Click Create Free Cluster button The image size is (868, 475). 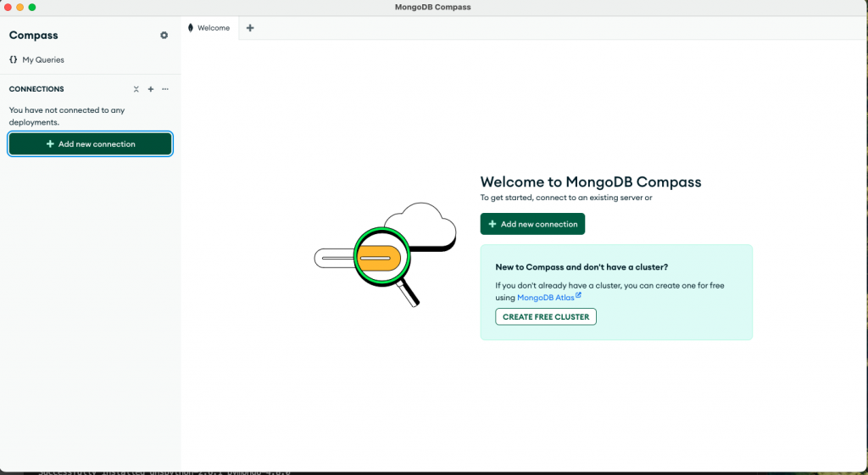(546, 316)
